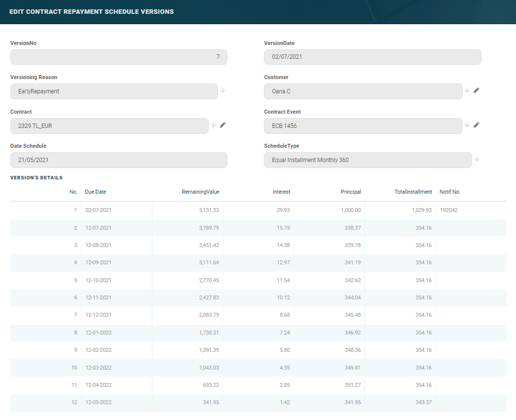Select the EarlyRepayment versioning reason field
Viewport: 516px width, 420px height.
(114, 91)
